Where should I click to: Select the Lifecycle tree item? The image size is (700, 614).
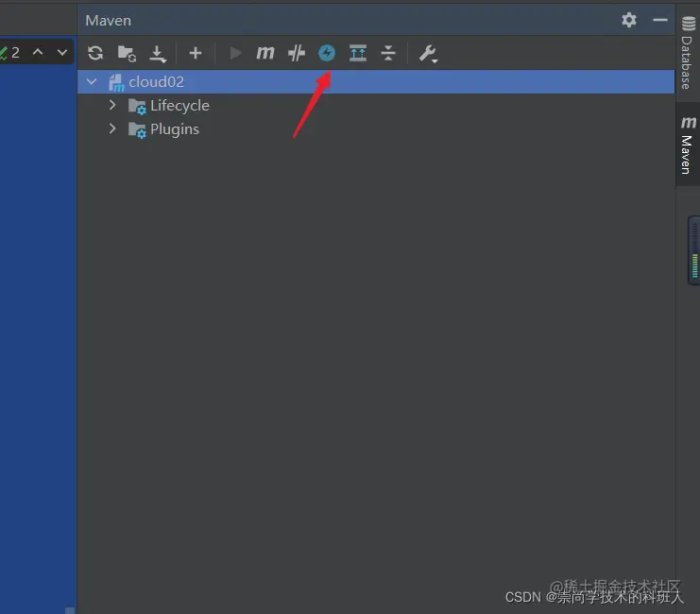179,106
